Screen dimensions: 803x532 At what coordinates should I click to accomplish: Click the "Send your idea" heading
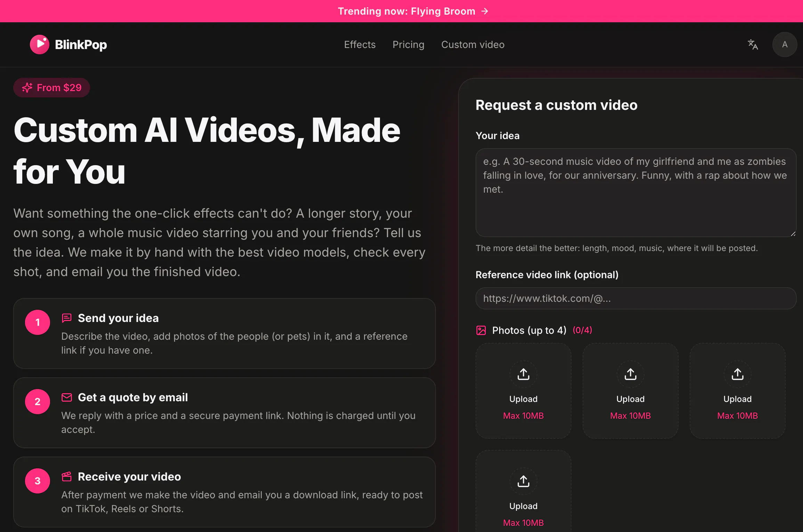coord(118,318)
